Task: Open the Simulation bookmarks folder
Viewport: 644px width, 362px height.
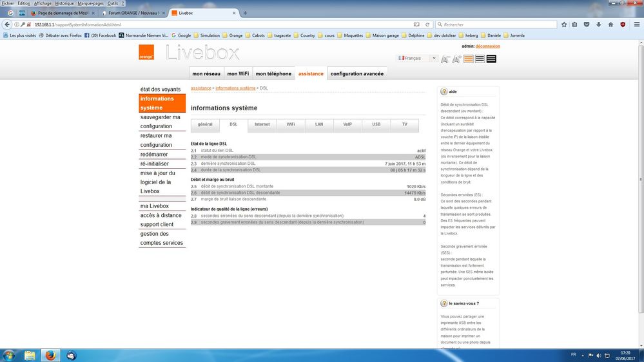Action: coord(206,35)
